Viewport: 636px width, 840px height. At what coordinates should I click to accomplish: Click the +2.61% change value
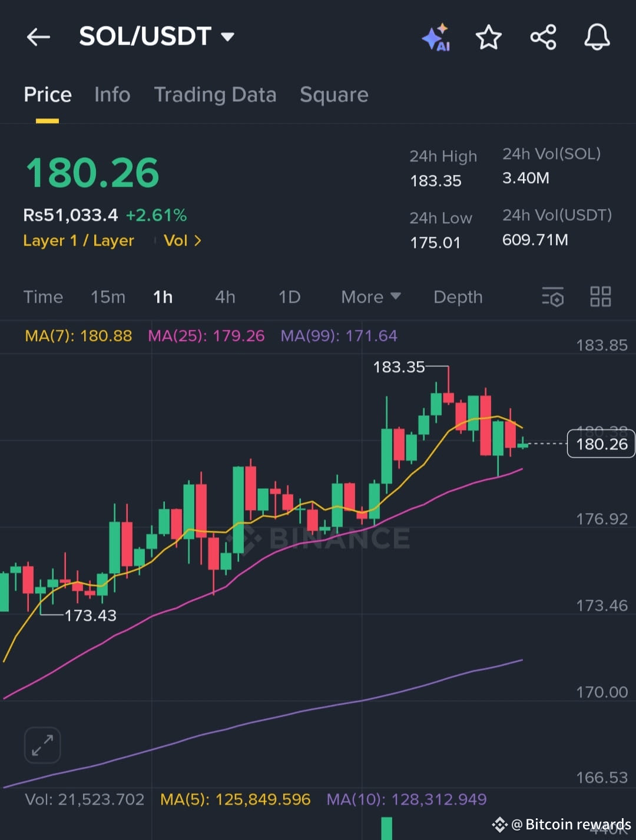156,216
